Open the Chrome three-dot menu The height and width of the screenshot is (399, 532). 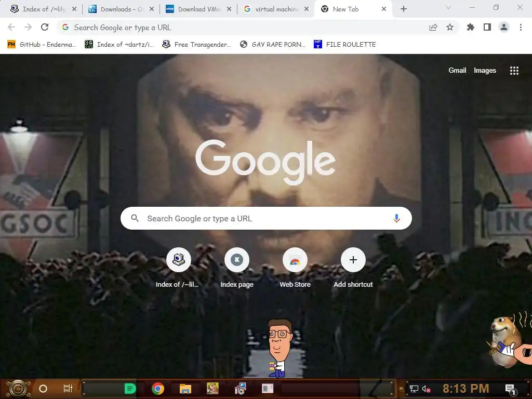tap(521, 27)
